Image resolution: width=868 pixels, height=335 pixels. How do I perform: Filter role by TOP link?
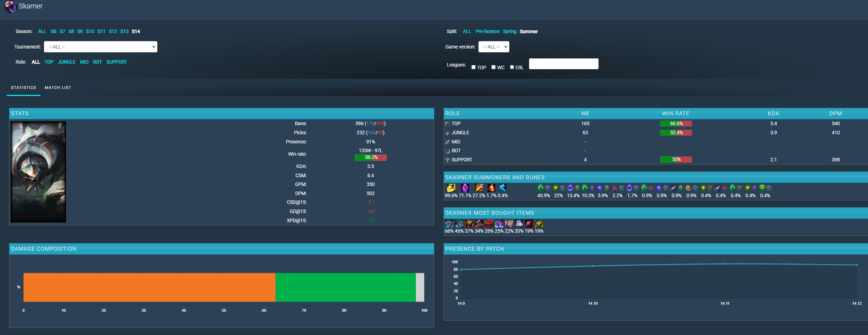(49, 62)
